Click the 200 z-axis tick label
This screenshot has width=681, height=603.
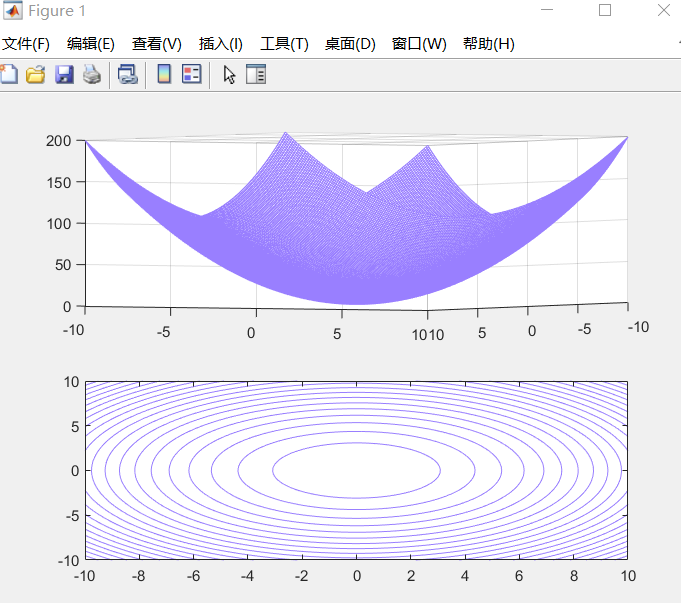coord(59,141)
